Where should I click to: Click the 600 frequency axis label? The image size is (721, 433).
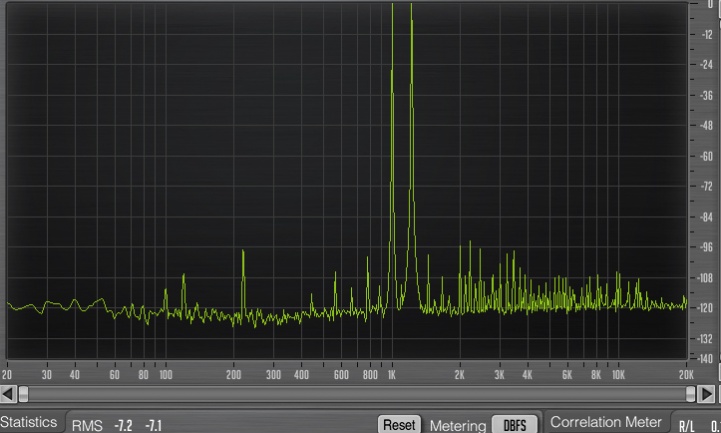click(341, 375)
